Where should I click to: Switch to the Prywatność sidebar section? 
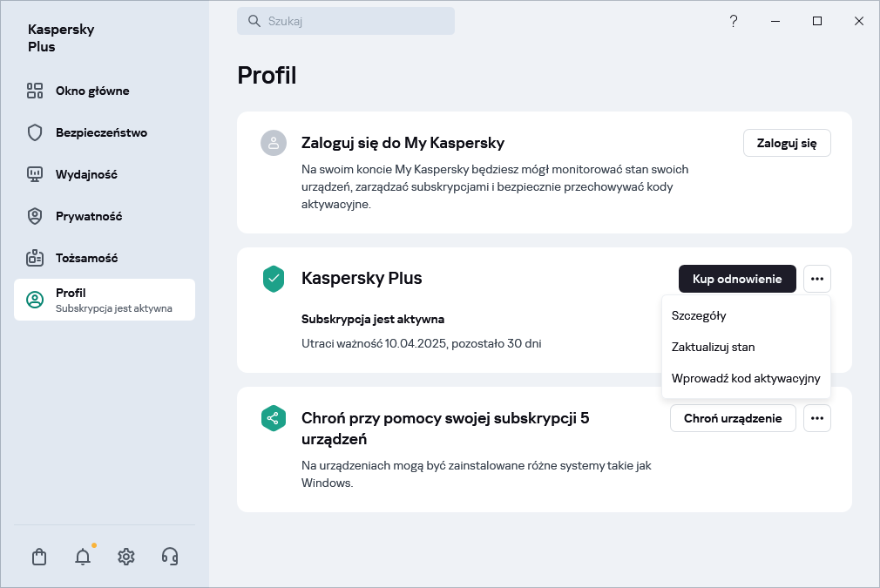88,216
